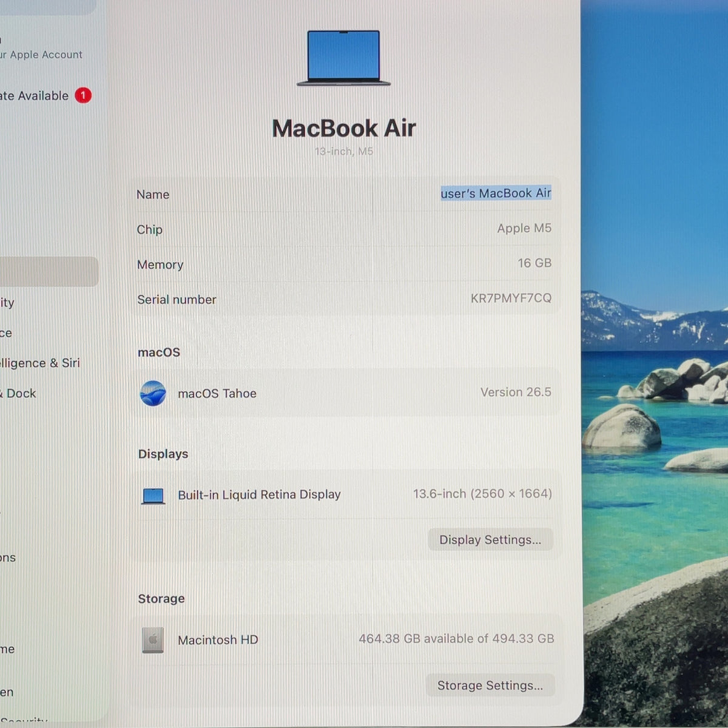Click the 13-inch, M5 subtitle
728x728 pixels.
[x=344, y=151]
